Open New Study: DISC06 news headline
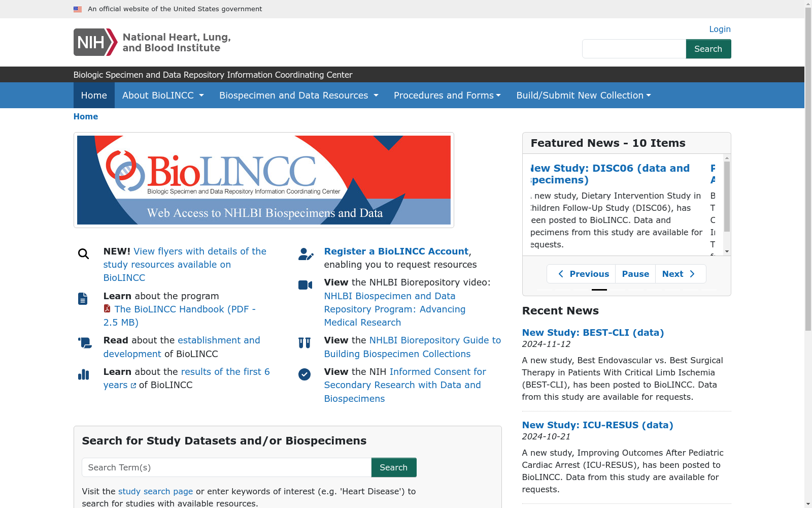This screenshot has width=812, height=508. (x=610, y=174)
